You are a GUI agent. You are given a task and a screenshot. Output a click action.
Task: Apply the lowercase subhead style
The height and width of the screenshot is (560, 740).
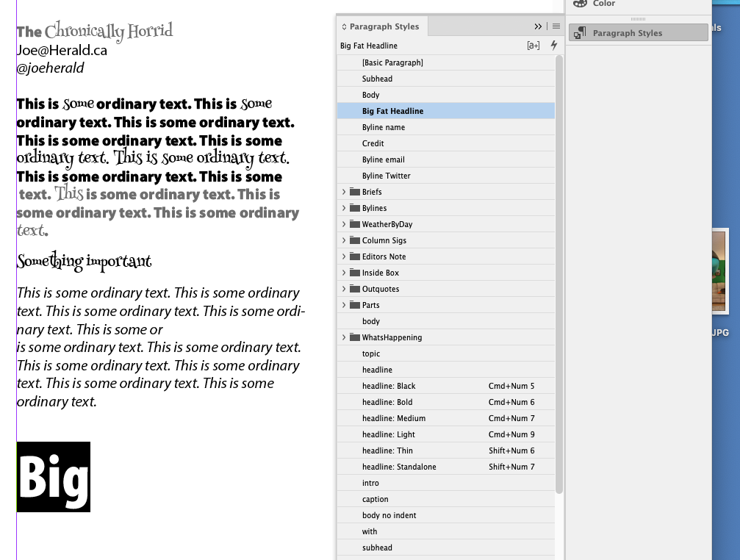[x=446, y=548]
